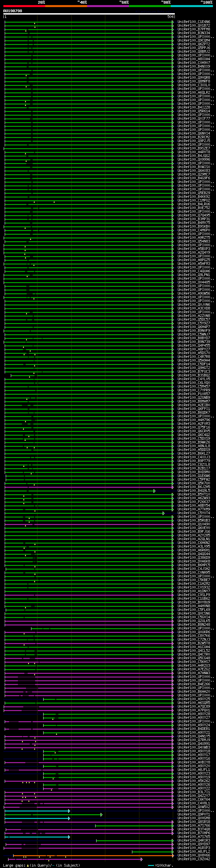This screenshot has width=216, height=868.
Task: Click label UniRef100_A2Y285
Action: point(194,535)
